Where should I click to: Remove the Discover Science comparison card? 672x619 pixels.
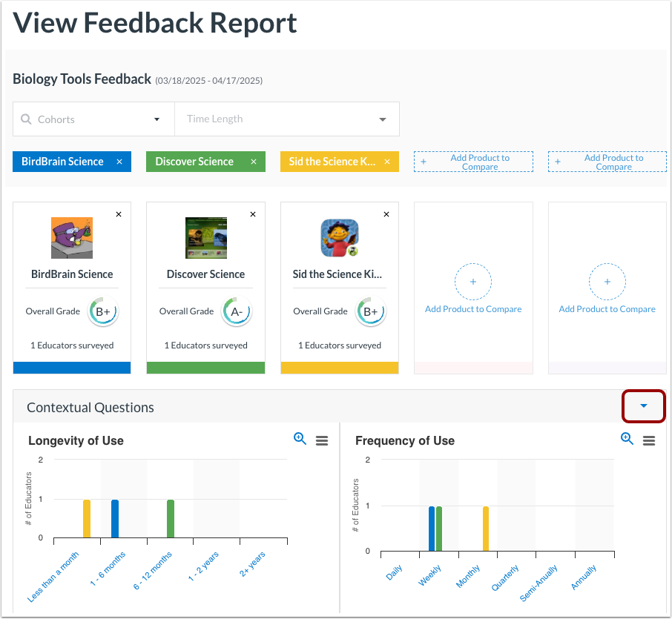pyautogui.click(x=252, y=213)
